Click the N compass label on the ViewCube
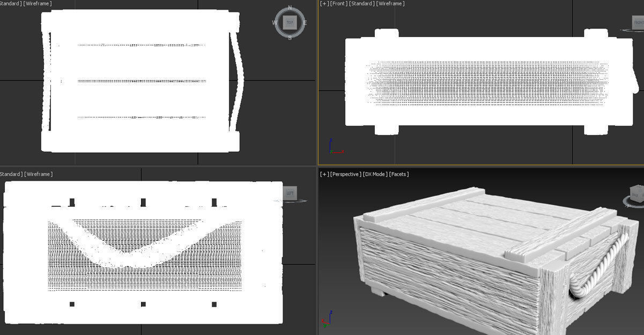The width and height of the screenshot is (644, 335). tap(290, 8)
